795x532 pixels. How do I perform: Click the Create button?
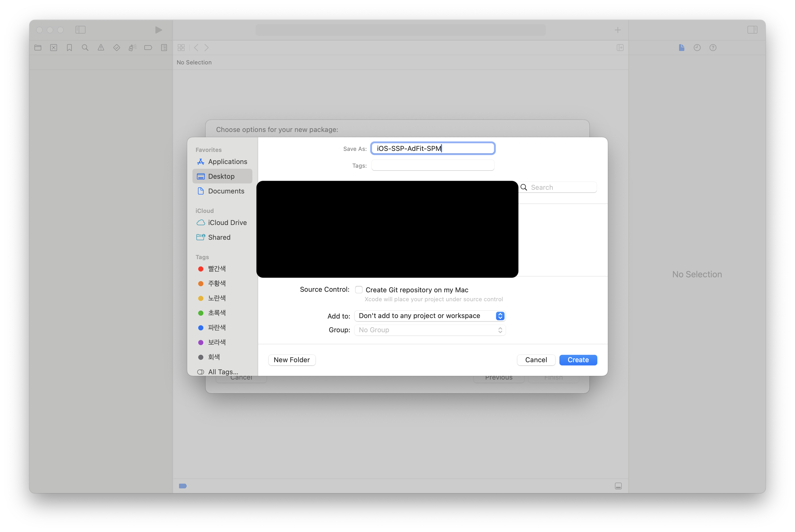(x=578, y=360)
